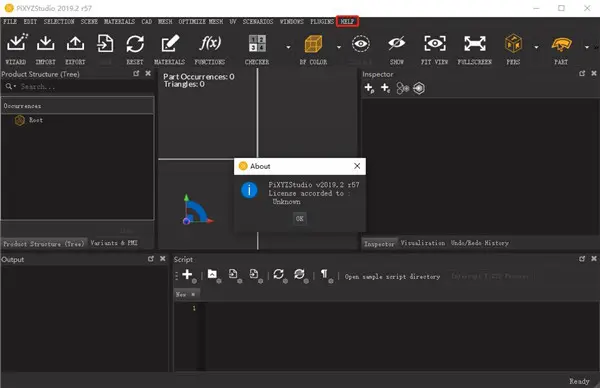The height and width of the screenshot is (388, 600).
Task: Open the Wizard tool in the toolbar
Action: tap(17, 43)
